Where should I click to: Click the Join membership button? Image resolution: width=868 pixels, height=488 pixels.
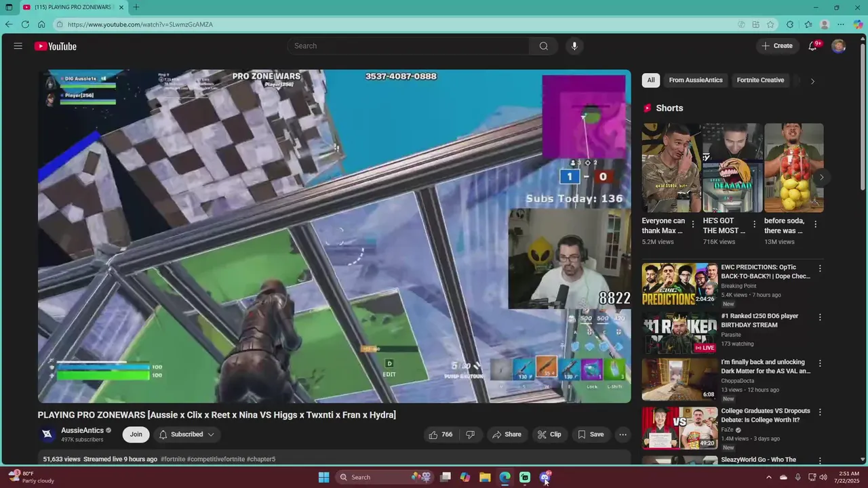pyautogui.click(x=136, y=434)
